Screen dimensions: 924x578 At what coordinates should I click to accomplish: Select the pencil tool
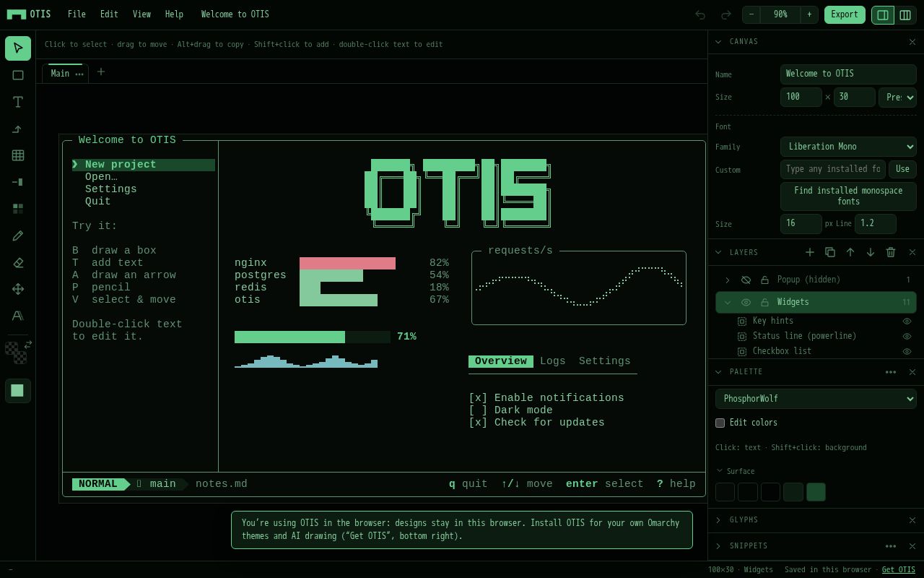tap(18, 236)
